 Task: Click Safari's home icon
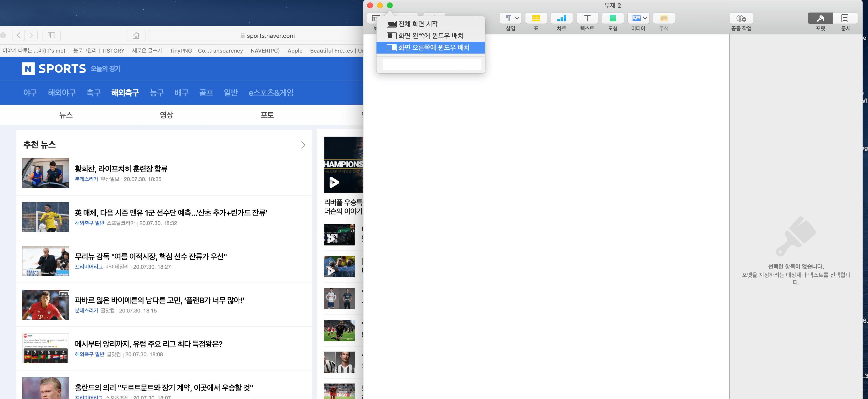point(136,35)
